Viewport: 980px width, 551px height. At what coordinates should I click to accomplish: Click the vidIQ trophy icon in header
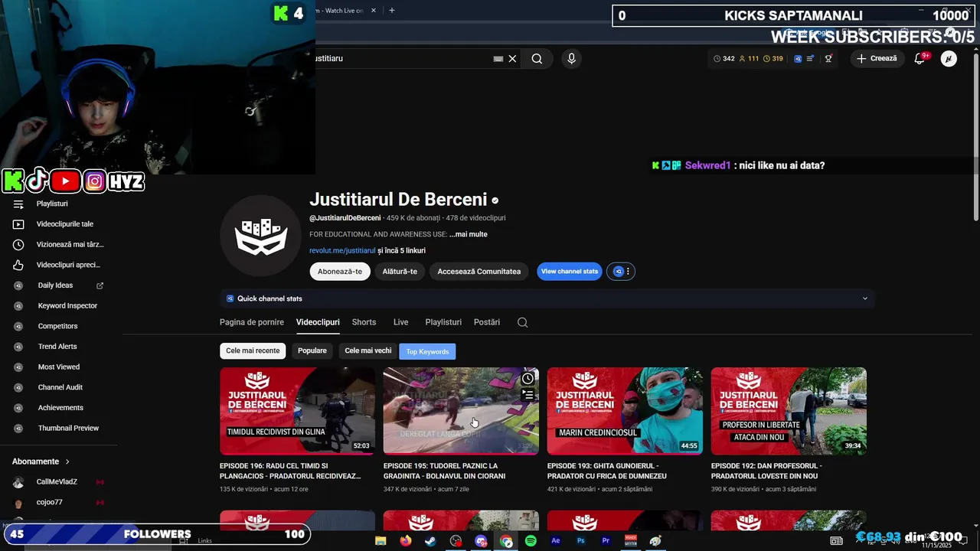click(828, 58)
